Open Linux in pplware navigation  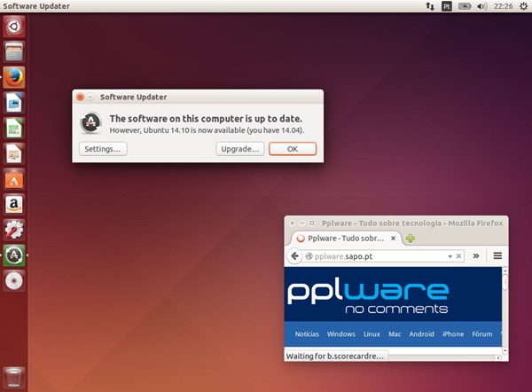pos(372,334)
